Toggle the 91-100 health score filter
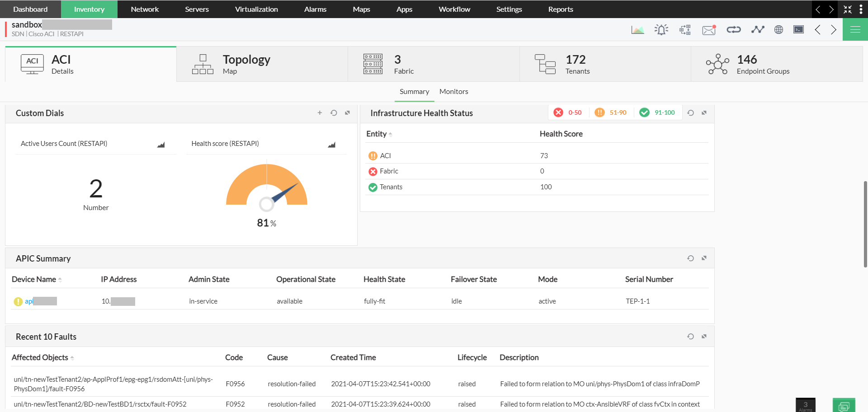868x412 pixels. point(657,112)
